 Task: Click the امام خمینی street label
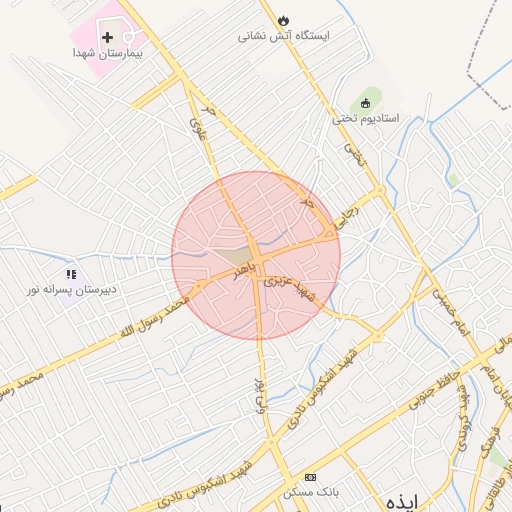451,312
